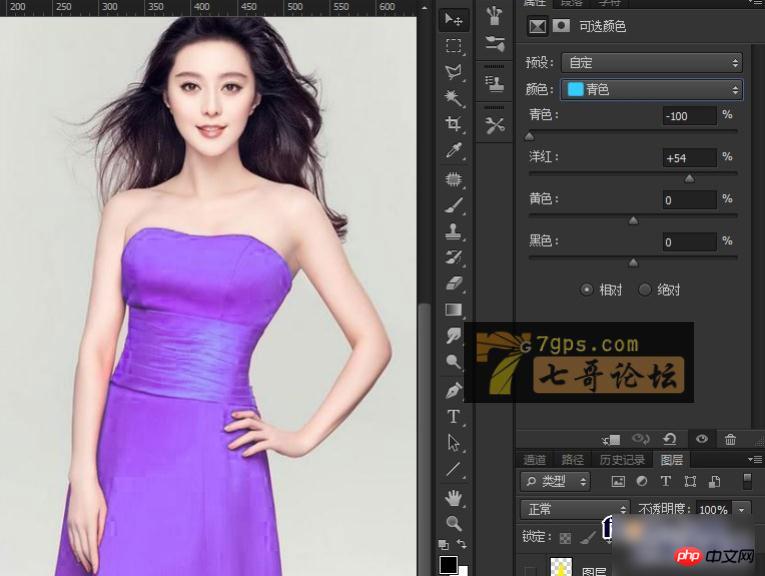The image size is (765, 576).
Task: Clip adjustment to layer below
Action: [x=611, y=439]
